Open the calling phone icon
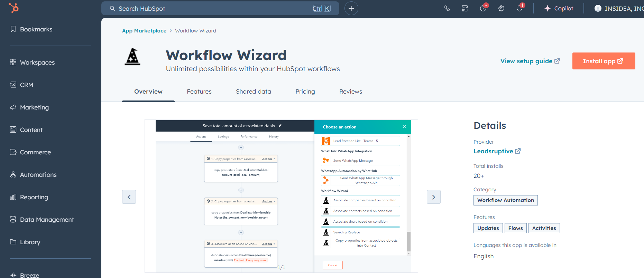The width and height of the screenshot is (644, 278). tap(447, 8)
